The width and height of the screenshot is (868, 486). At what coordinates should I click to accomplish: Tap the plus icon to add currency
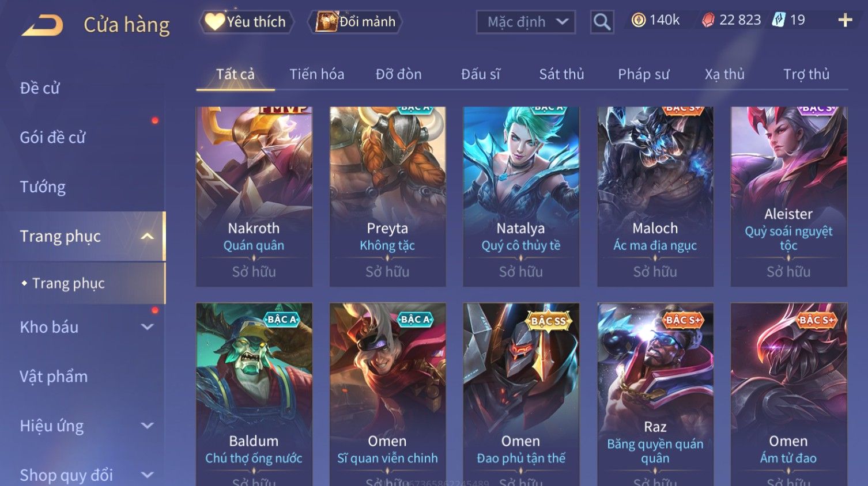click(x=845, y=21)
